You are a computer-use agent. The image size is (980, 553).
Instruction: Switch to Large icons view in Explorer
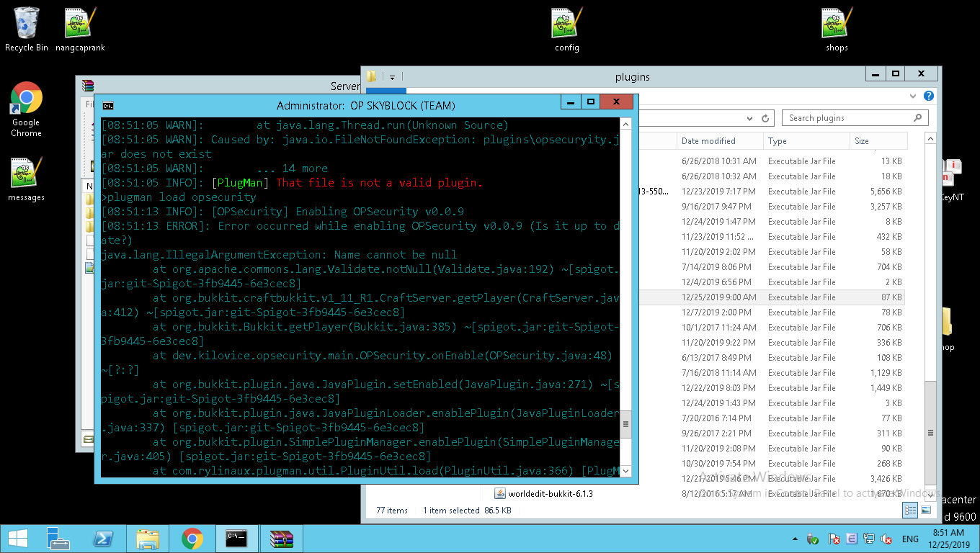(925, 510)
